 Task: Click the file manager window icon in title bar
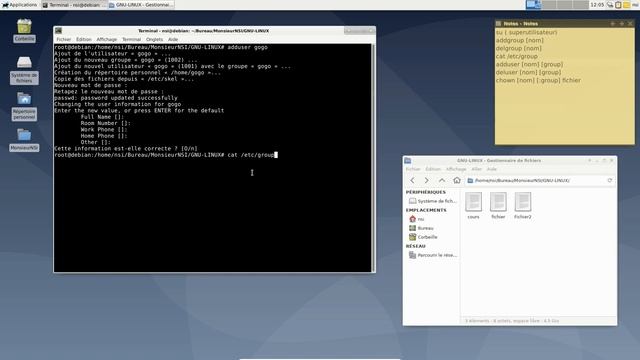pos(408,161)
